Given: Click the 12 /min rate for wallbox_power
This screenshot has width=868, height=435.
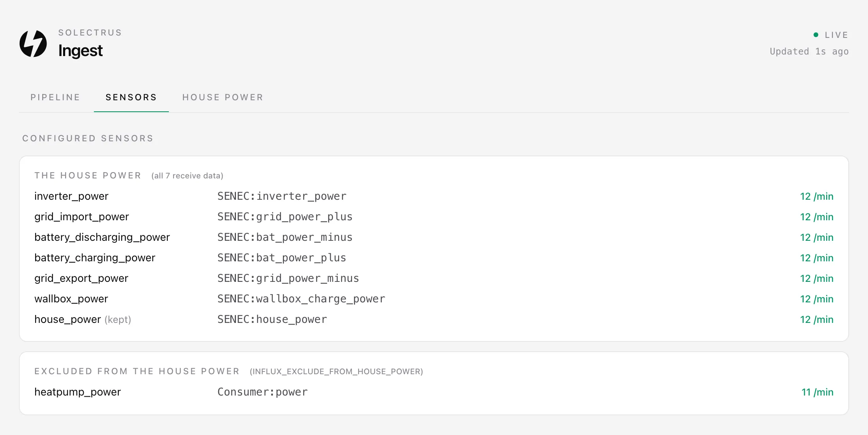Looking at the screenshot, I should point(817,299).
